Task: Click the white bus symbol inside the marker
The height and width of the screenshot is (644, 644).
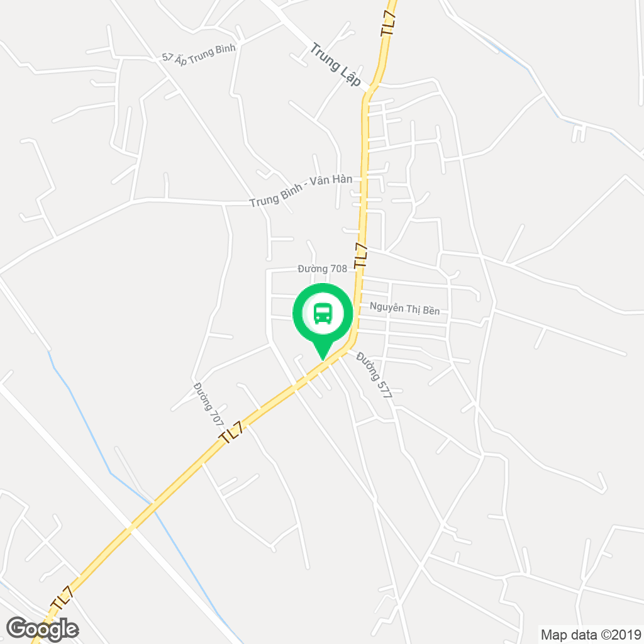Action: coord(323,314)
